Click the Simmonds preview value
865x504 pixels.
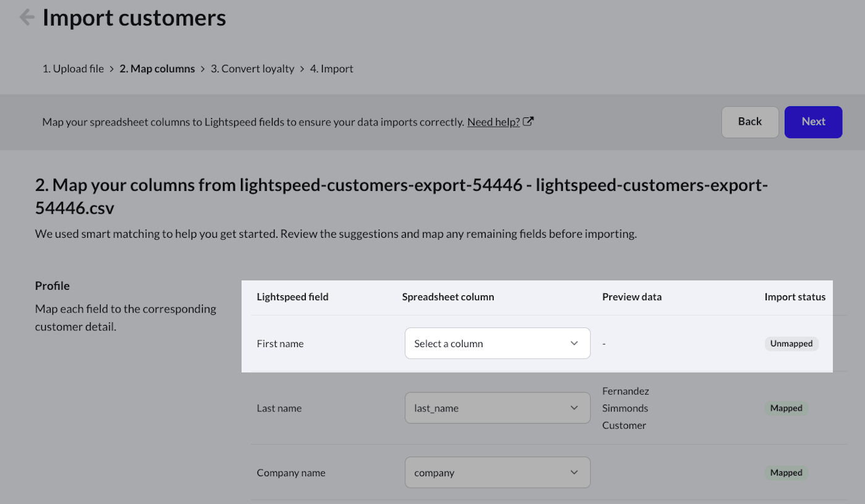[625, 408]
